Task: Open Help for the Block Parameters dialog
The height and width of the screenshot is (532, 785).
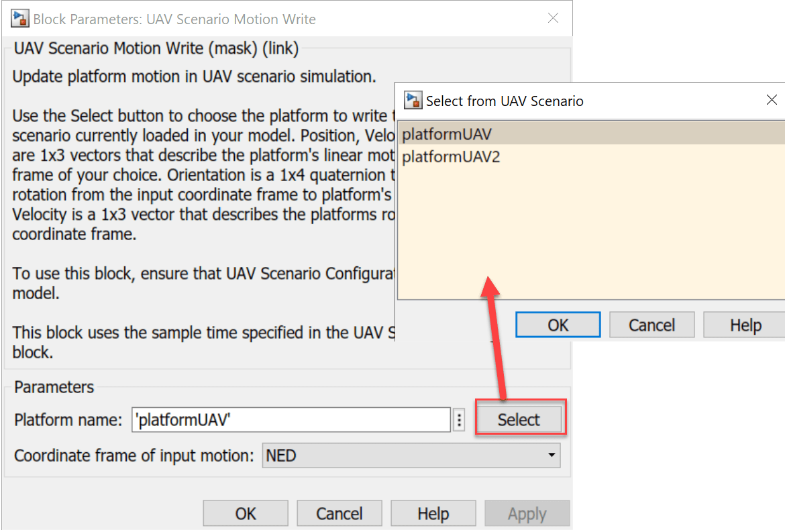Action: point(433,514)
